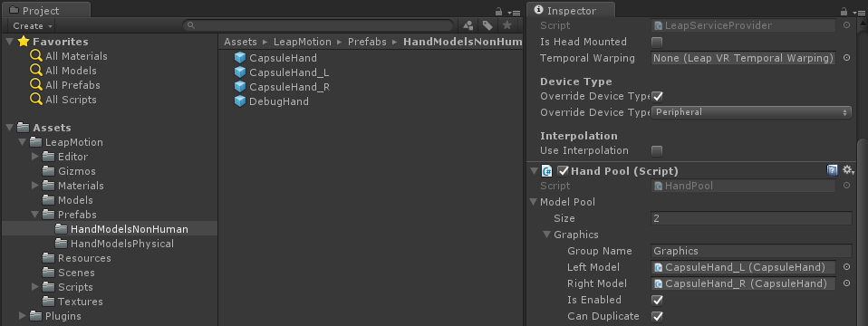Click the Hand Pool C# script icon
The image size is (868, 326).
point(547,170)
